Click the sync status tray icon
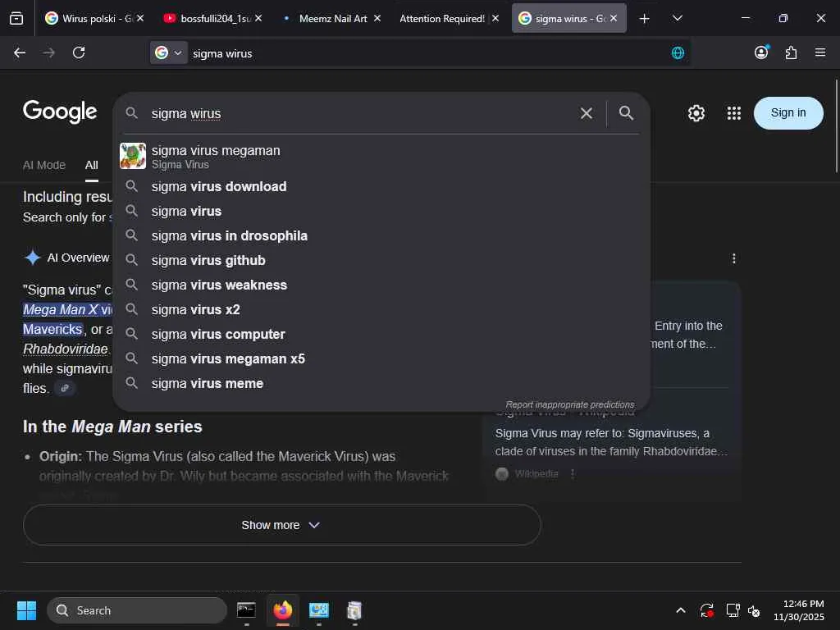The width and height of the screenshot is (840, 630). pyautogui.click(x=706, y=610)
